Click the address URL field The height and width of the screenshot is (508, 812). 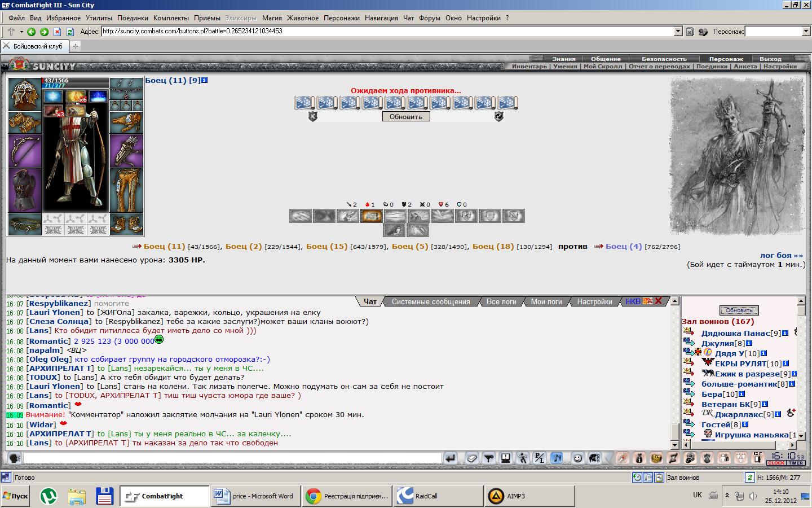pyautogui.click(x=388, y=32)
